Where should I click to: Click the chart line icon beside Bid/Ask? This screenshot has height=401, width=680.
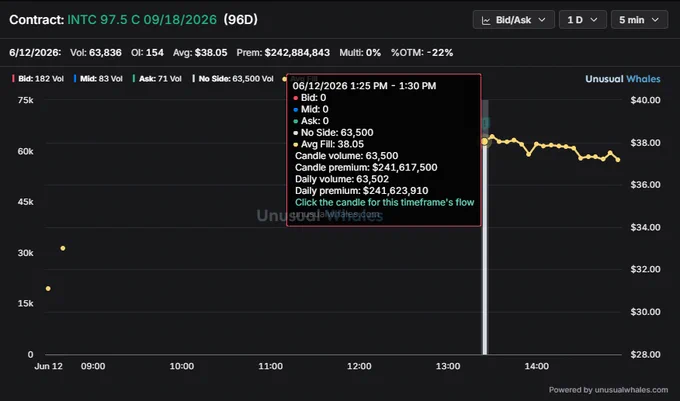coord(486,20)
